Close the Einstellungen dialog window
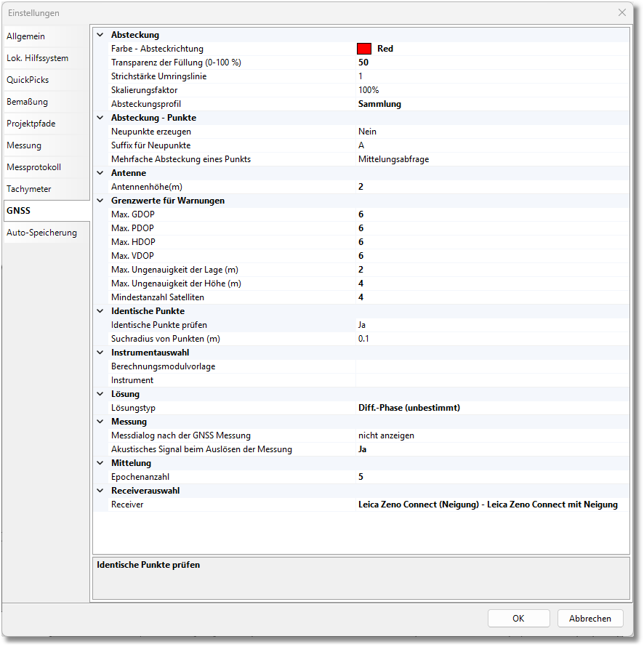The image size is (644, 647). pos(622,12)
